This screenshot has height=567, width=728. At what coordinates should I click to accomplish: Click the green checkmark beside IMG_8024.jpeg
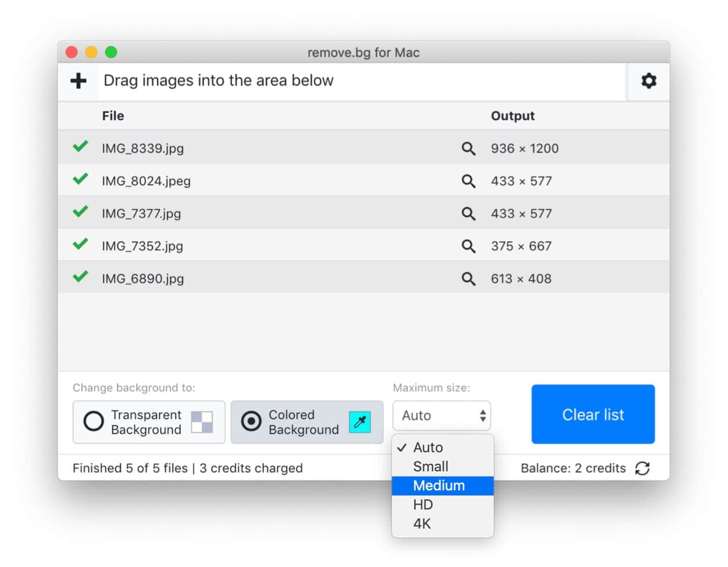(x=81, y=179)
